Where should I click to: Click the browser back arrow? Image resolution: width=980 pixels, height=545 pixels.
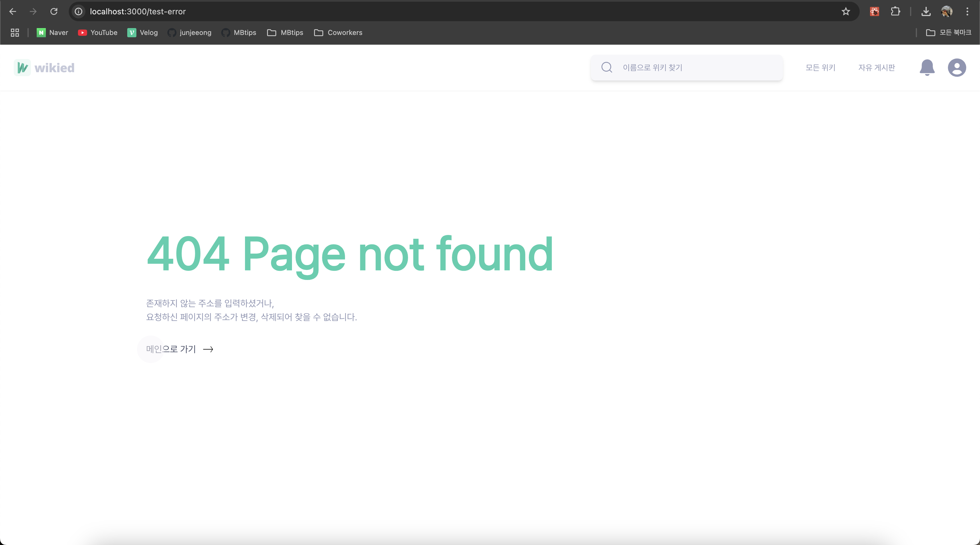pyautogui.click(x=13, y=11)
